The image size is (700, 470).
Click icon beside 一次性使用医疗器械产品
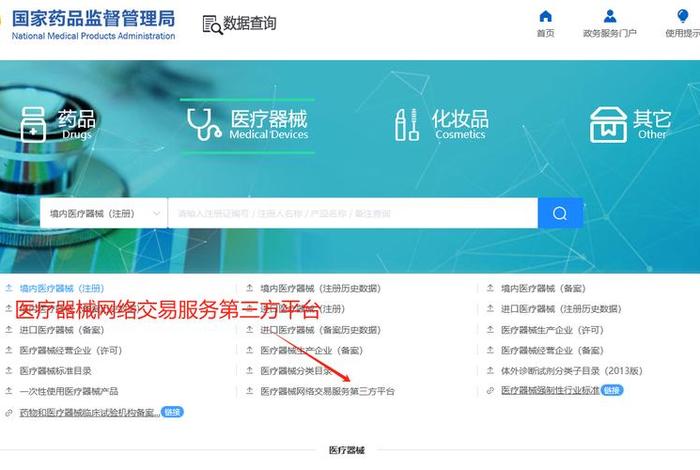pyautogui.click(x=9, y=391)
